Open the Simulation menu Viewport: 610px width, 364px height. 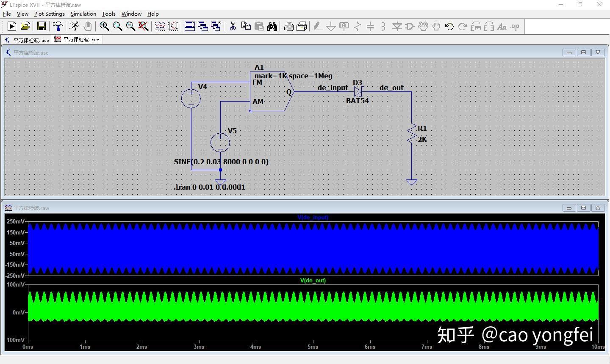tap(83, 14)
